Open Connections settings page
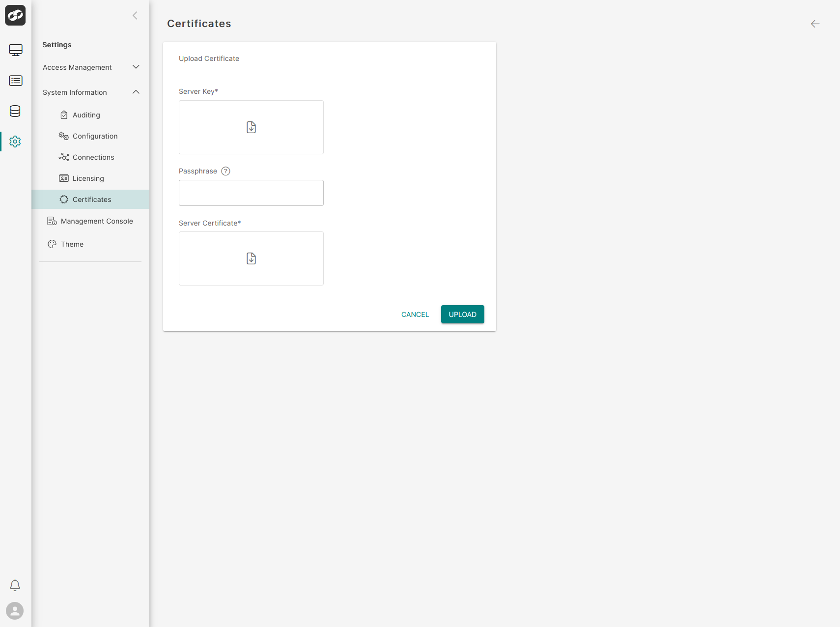Image resolution: width=840 pixels, height=627 pixels. [90, 157]
